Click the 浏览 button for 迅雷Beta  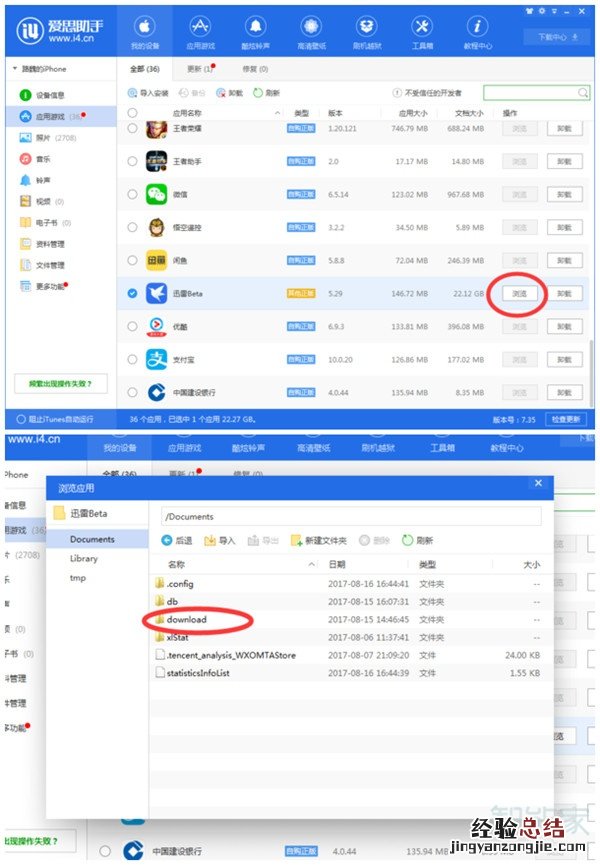pos(519,293)
